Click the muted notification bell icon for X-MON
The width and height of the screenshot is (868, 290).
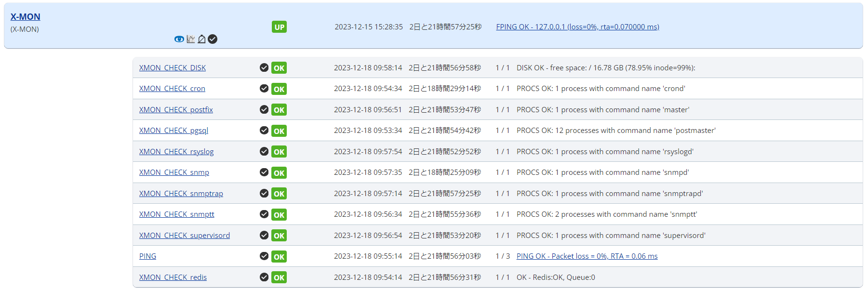point(202,39)
